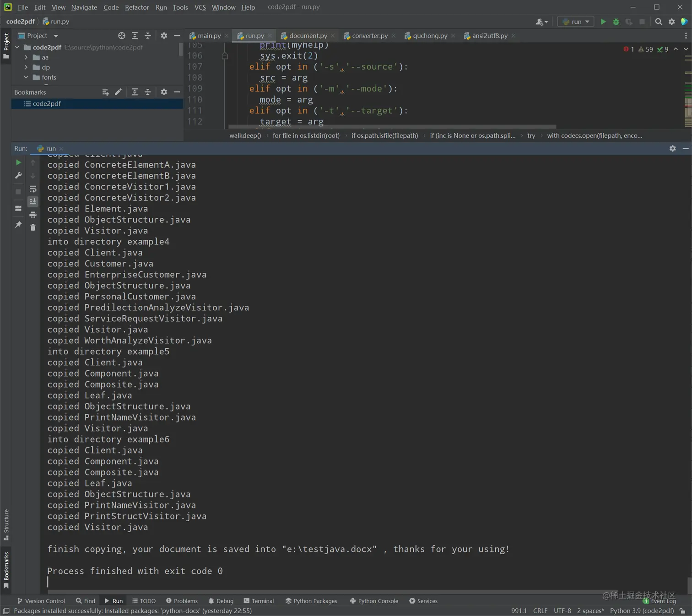This screenshot has height=616, width=692.
Task: Click the Select Opened File target icon
Action: (122, 36)
